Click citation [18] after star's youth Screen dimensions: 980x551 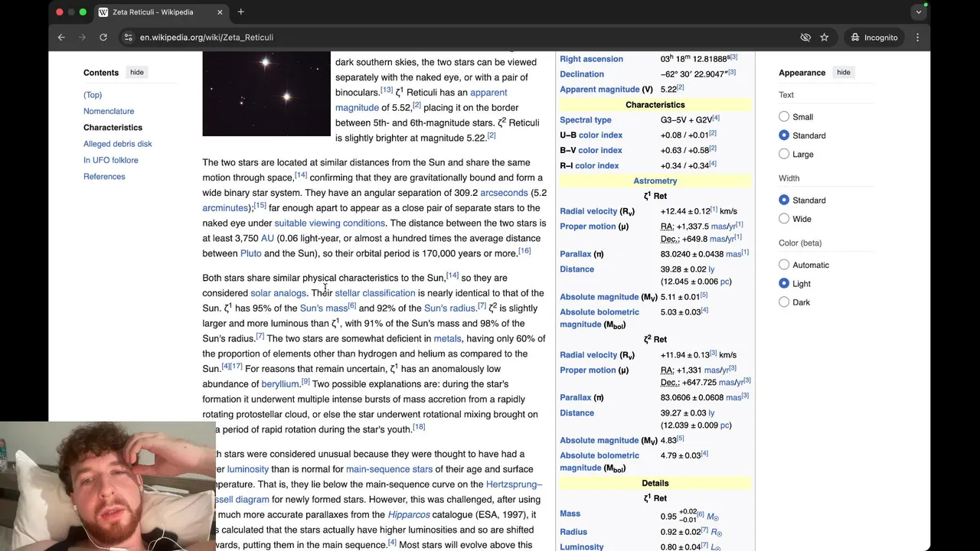419,426
